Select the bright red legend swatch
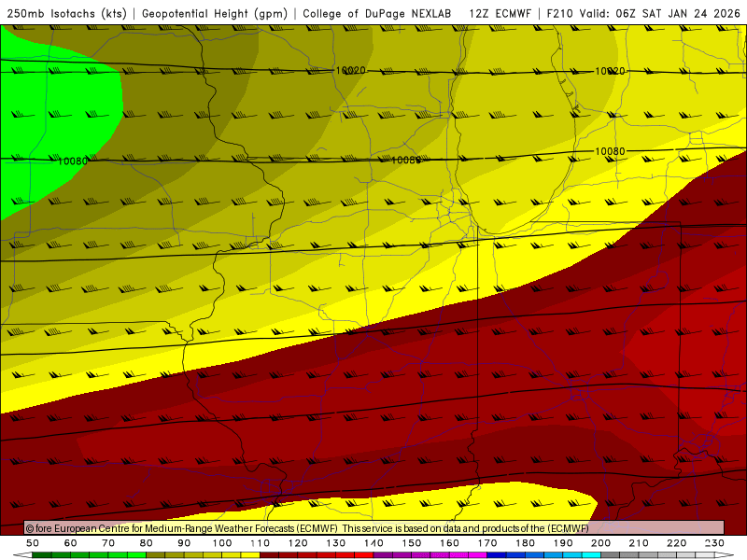The width and height of the screenshot is (747, 560). coord(364,554)
